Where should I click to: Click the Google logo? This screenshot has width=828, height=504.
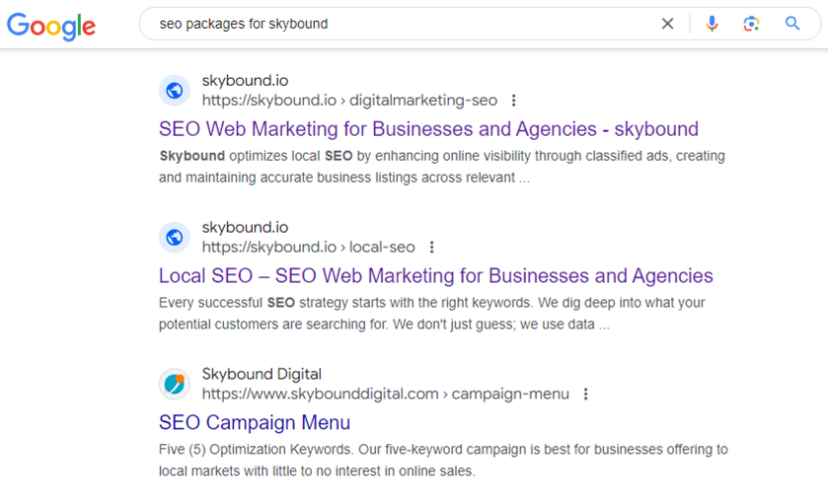point(51,25)
